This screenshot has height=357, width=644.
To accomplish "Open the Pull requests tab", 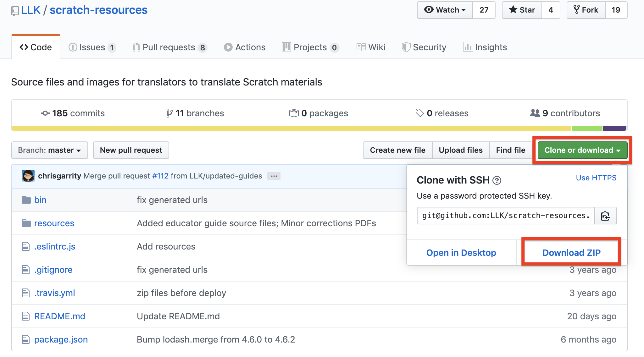I will [170, 47].
